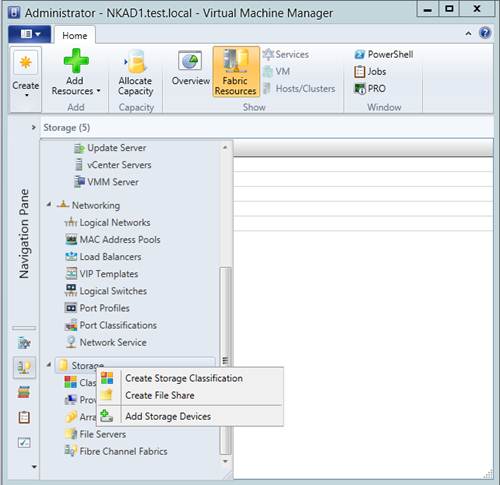
Task: Click the Add Storage Devices plus icon
Action: (x=107, y=416)
